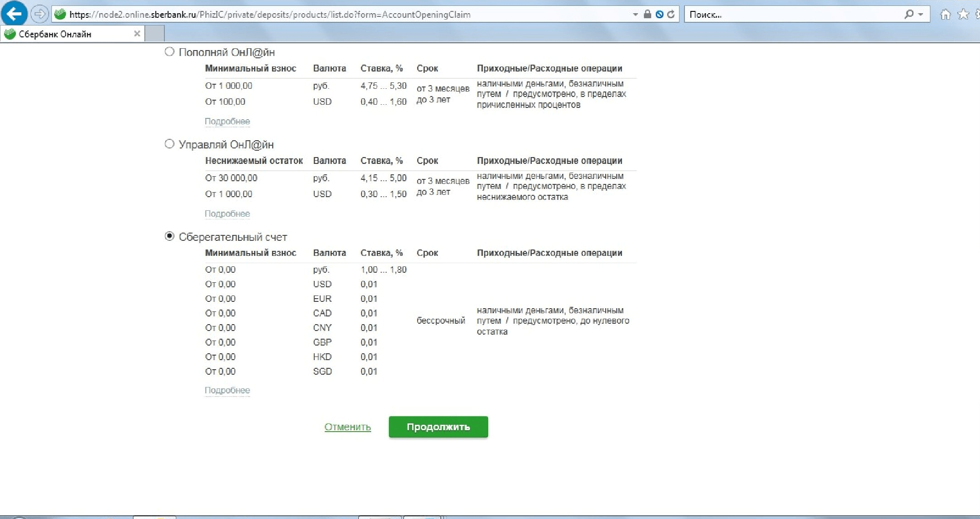Click the green Продолжить button
980x519 pixels.
tap(439, 427)
